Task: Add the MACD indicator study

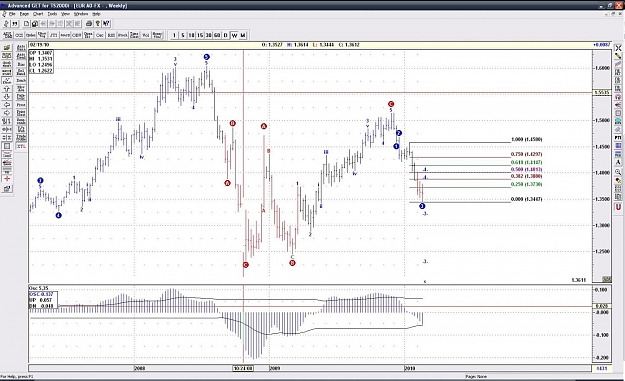Action: pyautogui.click(x=65, y=35)
